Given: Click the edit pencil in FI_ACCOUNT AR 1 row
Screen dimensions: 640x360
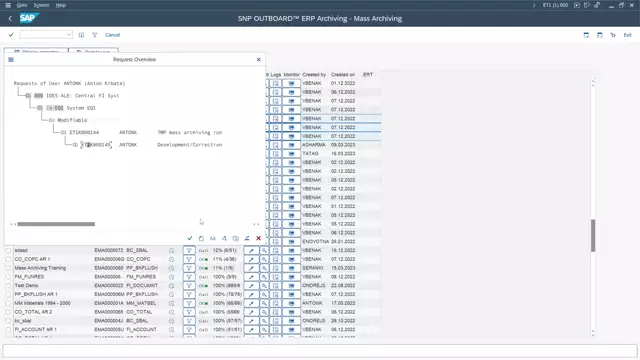Looking at the screenshot, I should (x=251, y=330).
